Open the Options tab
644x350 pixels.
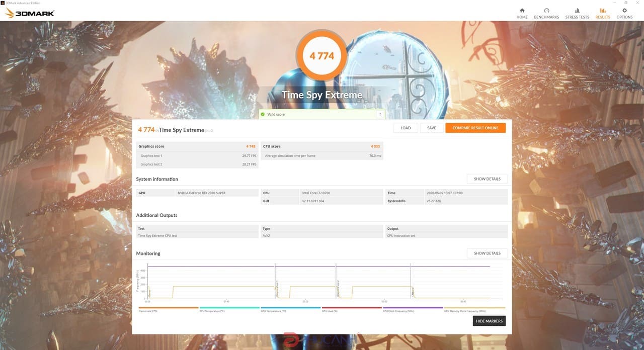point(624,13)
